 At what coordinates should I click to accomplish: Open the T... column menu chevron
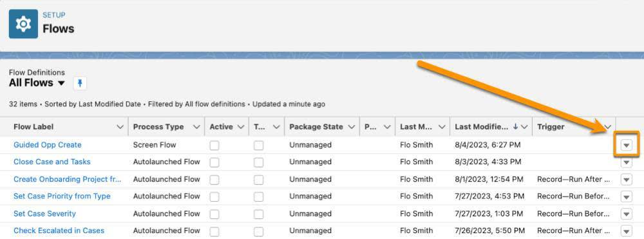(x=276, y=127)
